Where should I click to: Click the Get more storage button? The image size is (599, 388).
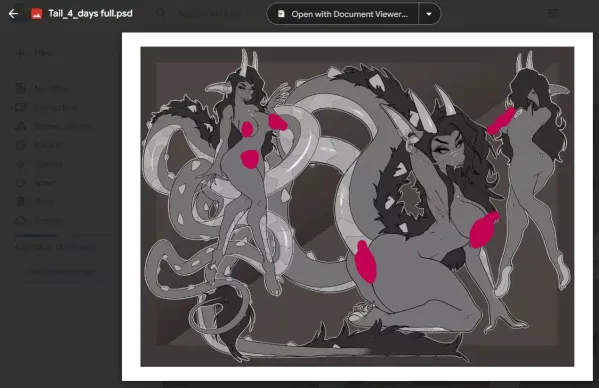[63, 272]
